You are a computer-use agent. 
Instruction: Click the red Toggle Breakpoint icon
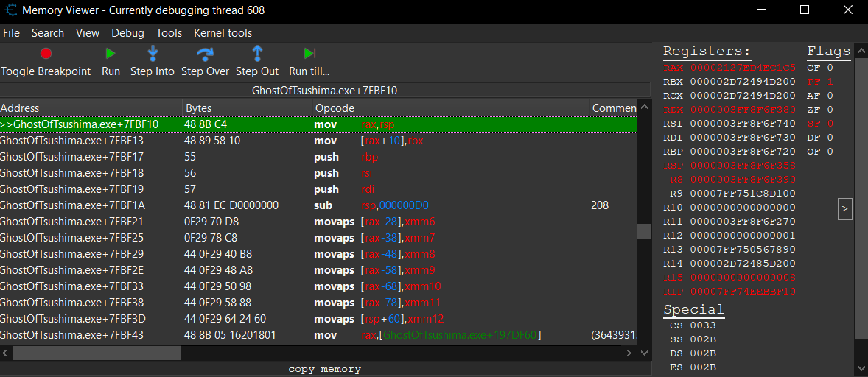tap(46, 54)
